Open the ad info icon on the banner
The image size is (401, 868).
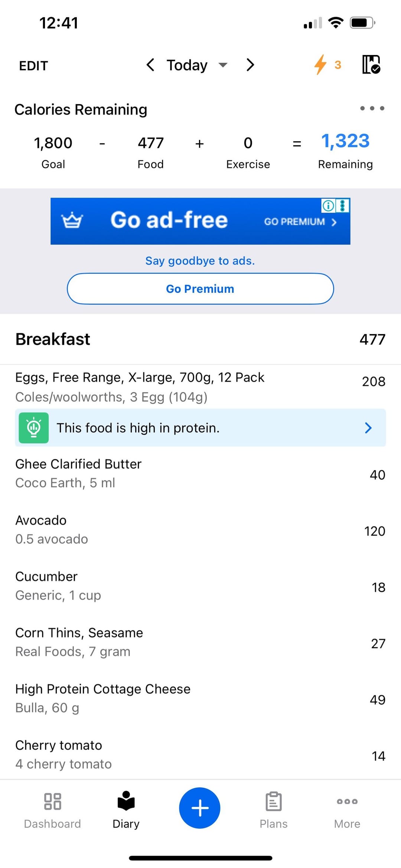pyautogui.click(x=328, y=205)
